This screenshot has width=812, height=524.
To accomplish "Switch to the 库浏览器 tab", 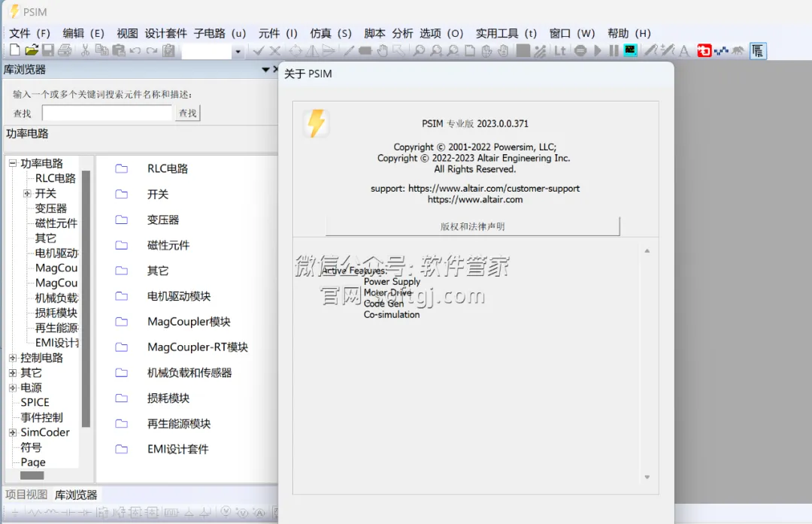I will tap(76, 495).
